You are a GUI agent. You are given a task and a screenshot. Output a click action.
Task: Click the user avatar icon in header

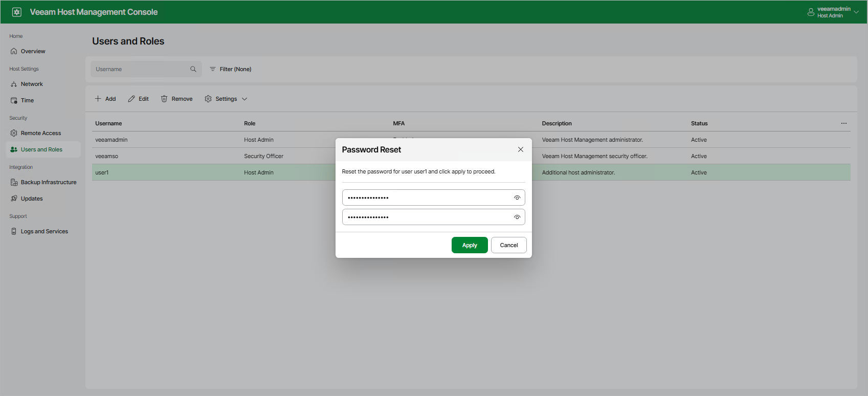pos(811,12)
